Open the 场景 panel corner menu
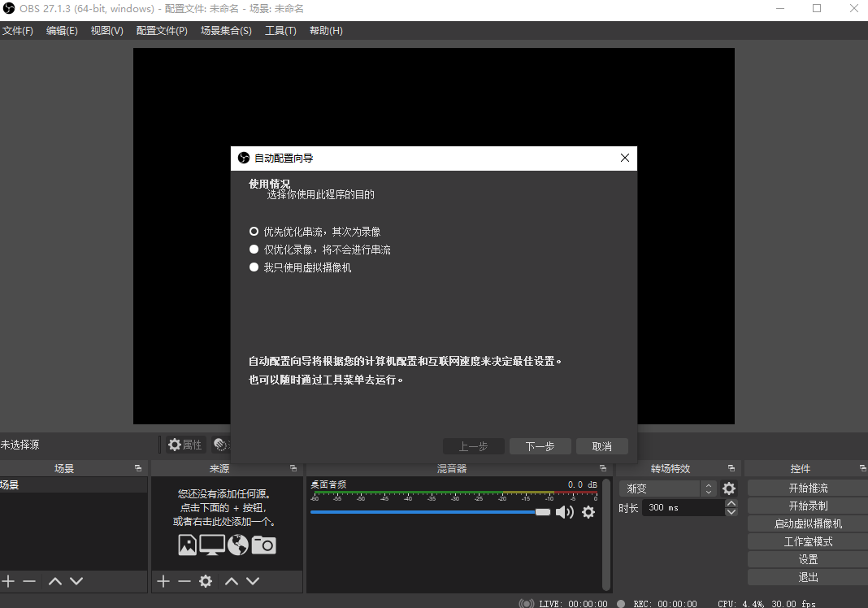The width and height of the screenshot is (868, 608). point(137,468)
